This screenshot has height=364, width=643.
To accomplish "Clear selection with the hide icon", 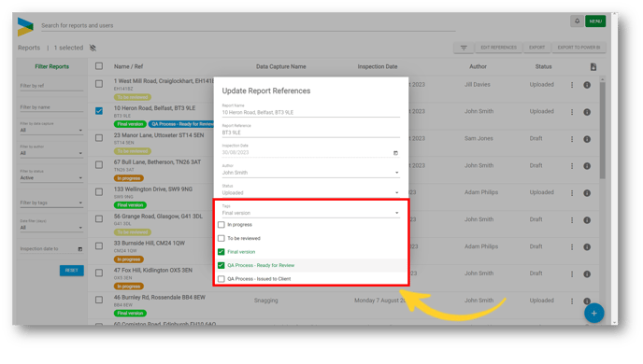I will click(x=93, y=48).
